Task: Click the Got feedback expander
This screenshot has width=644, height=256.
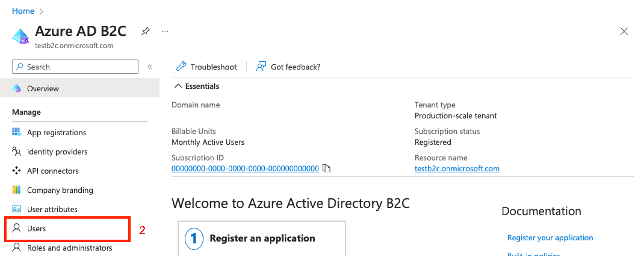Action: point(287,67)
